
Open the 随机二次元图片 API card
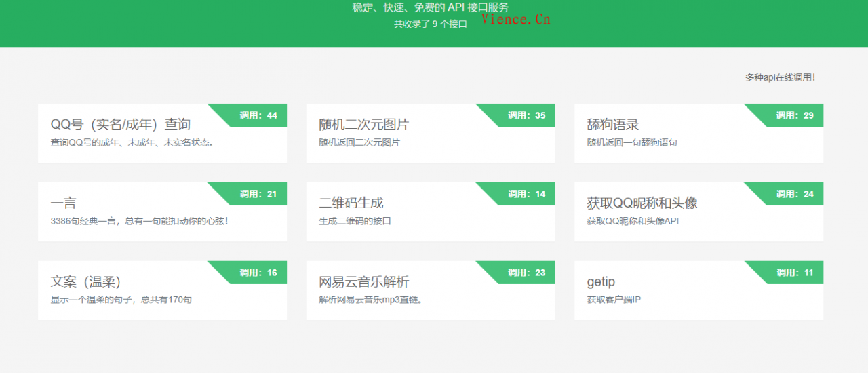coord(430,134)
